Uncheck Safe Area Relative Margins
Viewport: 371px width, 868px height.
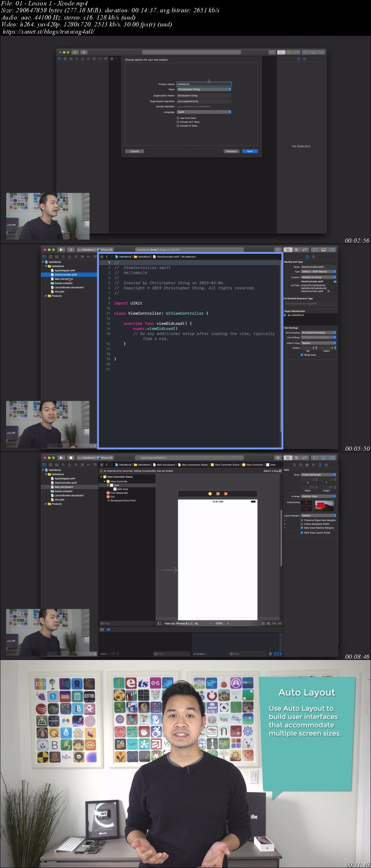(302, 528)
